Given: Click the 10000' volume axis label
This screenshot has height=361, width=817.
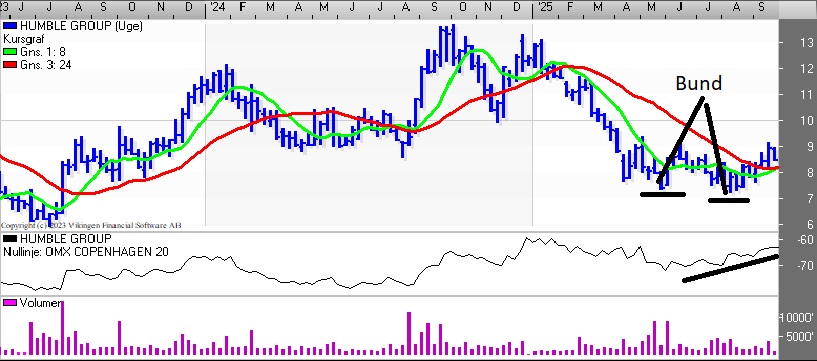Looking at the screenshot, I should pyautogui.click(x=797, y=318).
